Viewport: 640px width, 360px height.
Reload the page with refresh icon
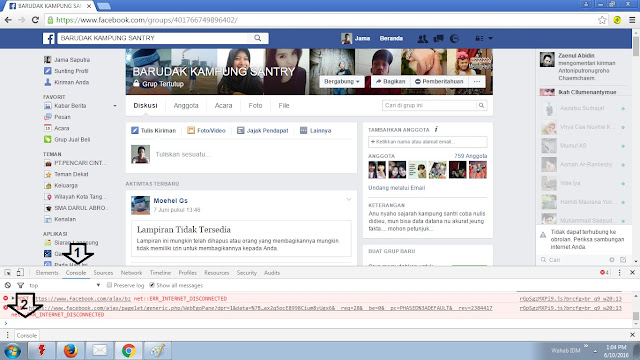35,20
